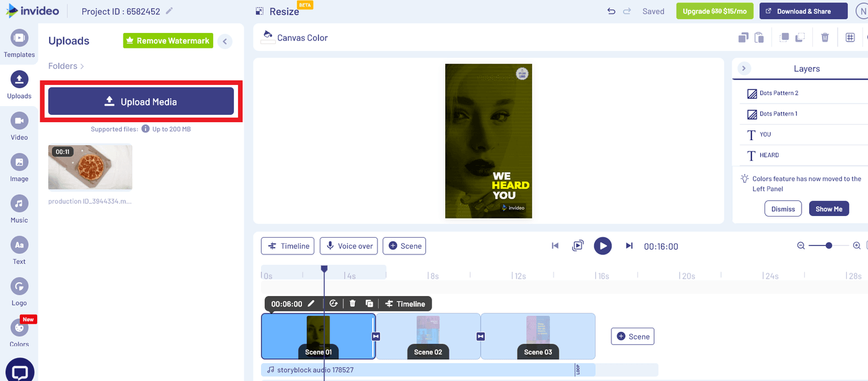
Task: Duplicate Scene 01 from the clip toolbar
Action: (x=369, y=303)
